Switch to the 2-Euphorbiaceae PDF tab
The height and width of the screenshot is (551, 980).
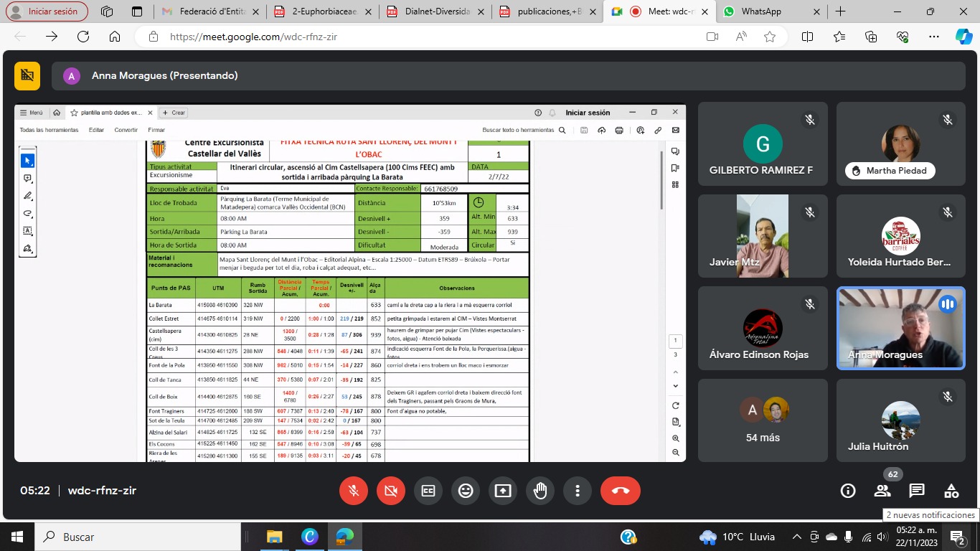(322, 11)
